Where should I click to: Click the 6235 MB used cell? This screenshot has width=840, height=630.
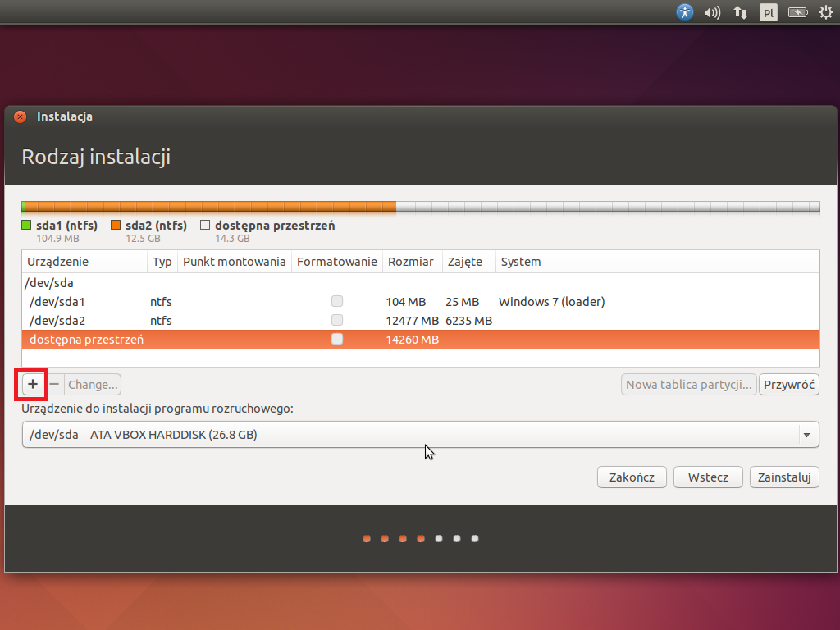(468, 321)
